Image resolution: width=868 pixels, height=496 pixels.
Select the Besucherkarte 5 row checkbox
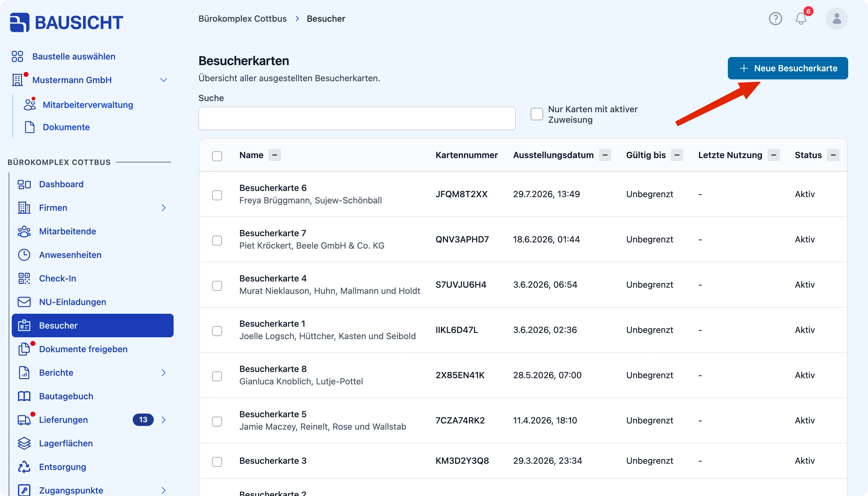[217, 422]
